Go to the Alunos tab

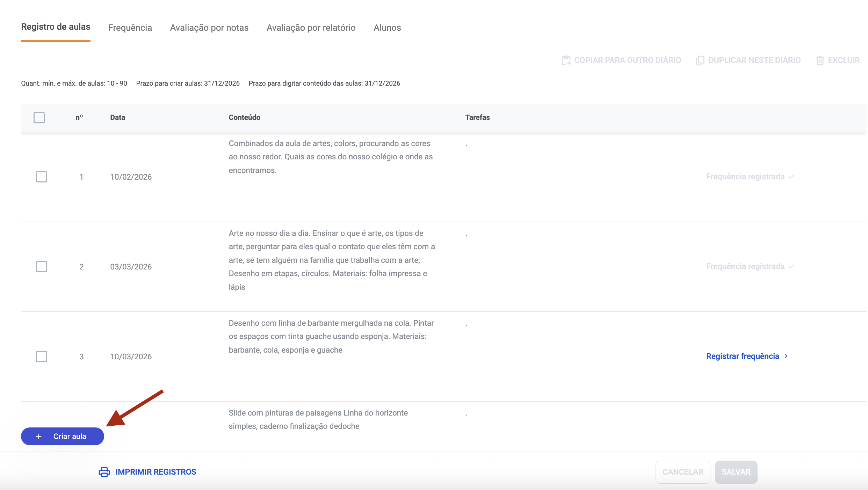(x=387, y=28)
